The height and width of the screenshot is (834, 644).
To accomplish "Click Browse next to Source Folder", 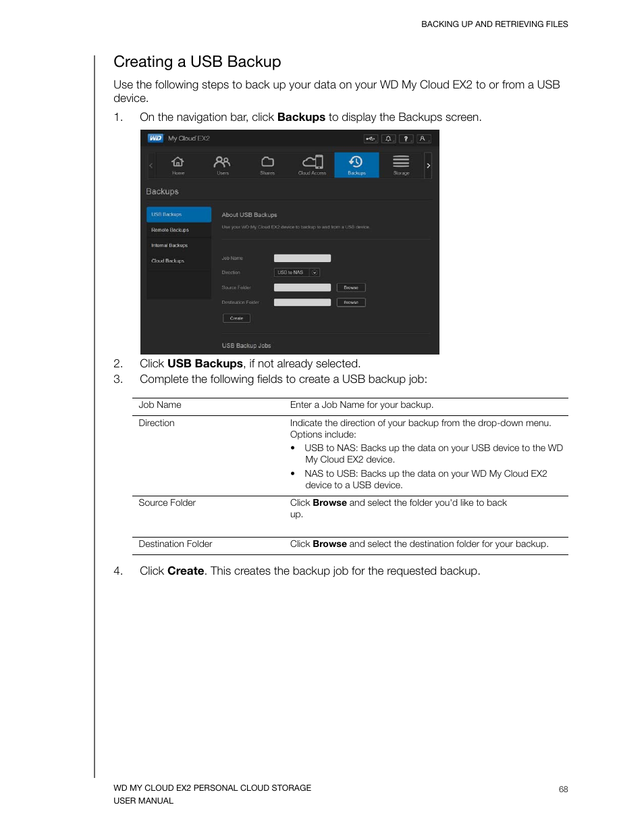I will click(x=351, y=288).
